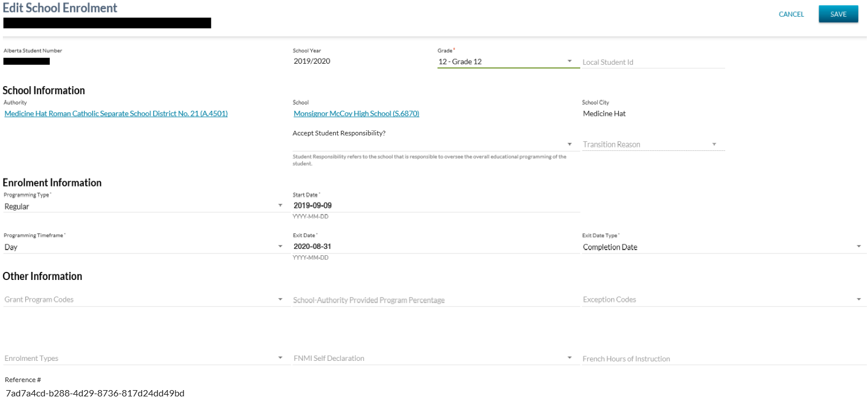Click the Local Student Id field
Image resolution: width=868 pixels, height=401 pixels.
click(x=653, y=62)
